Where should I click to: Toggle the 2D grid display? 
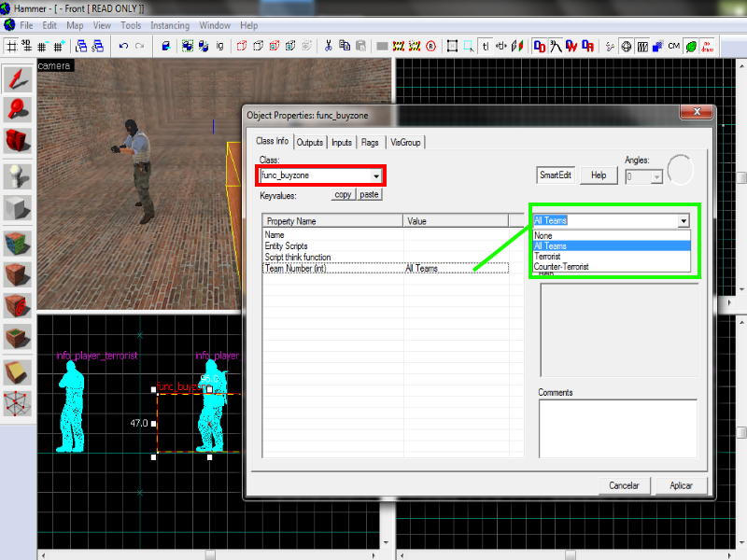point(11,46)
